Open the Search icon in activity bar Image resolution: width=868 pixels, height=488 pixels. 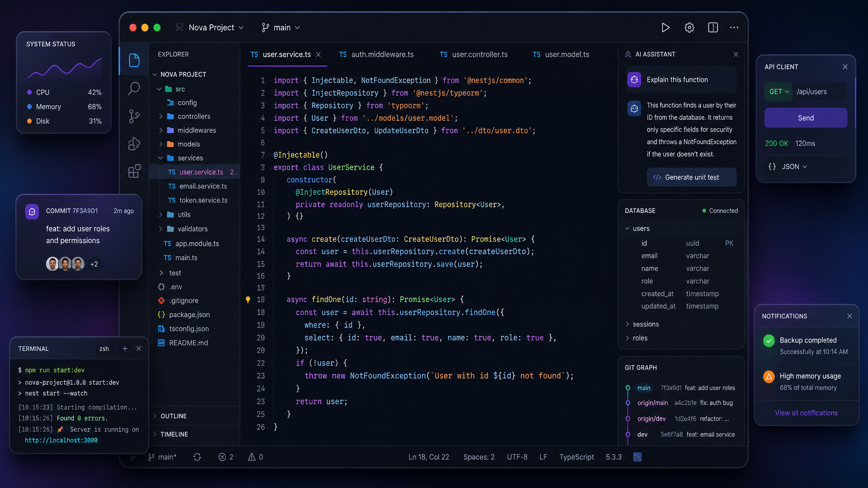[x=134, y=88]
